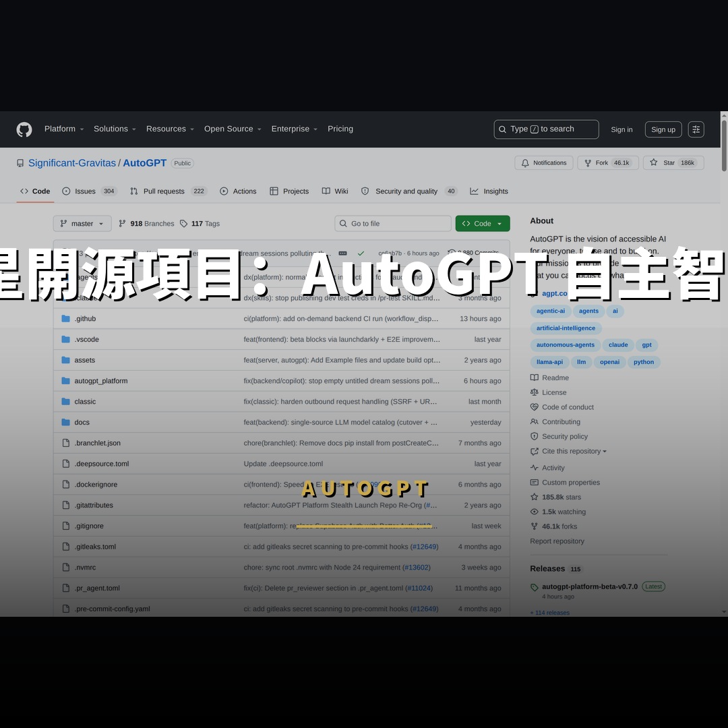
Task: Open the .vscode folder
Action: [x=86, y=339]
